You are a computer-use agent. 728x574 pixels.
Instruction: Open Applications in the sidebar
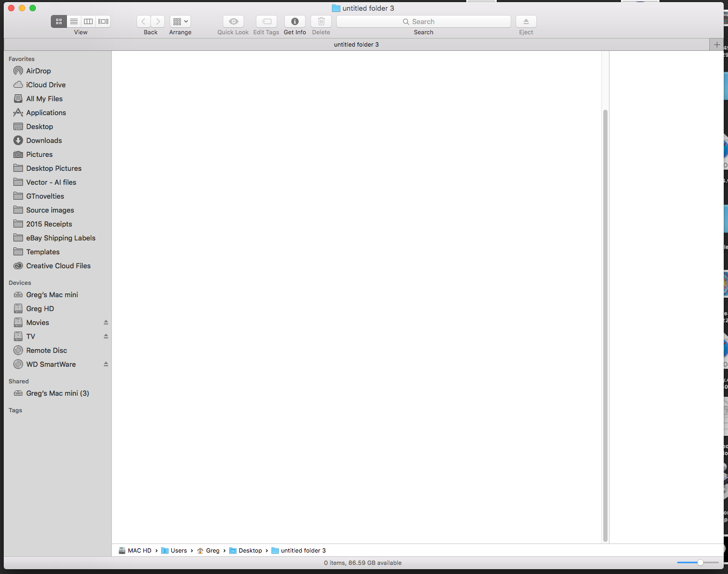coord(46,112)
